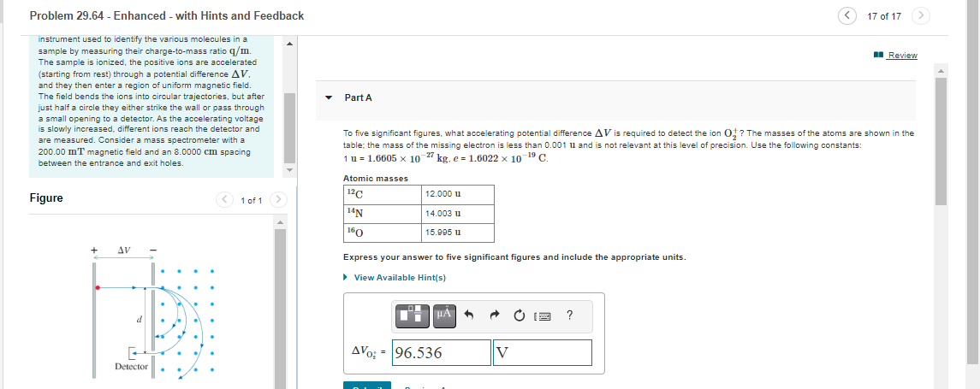Viewport: 980px width, 389px height.
Task: Click the problem text scrollbar up arrow
Action: [x=289, y=44]
